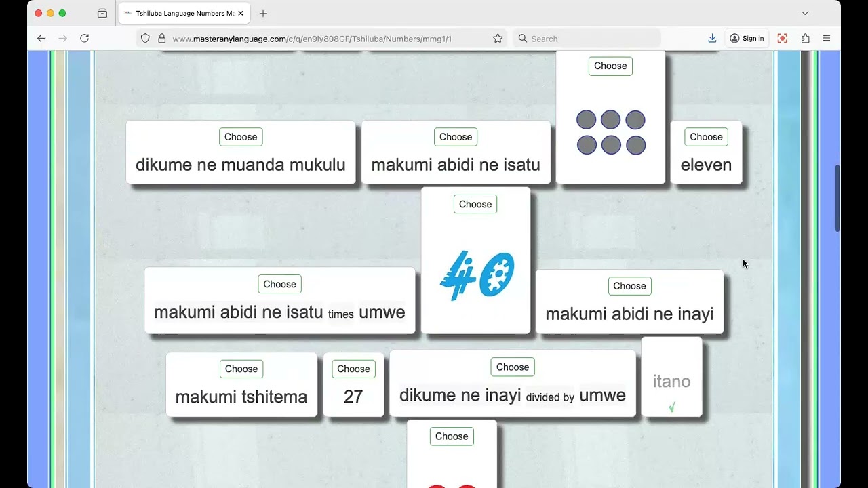Choose the 'makumi abidi ne inayi' card
Screen dimensions: 868x488
pos(629,286)
